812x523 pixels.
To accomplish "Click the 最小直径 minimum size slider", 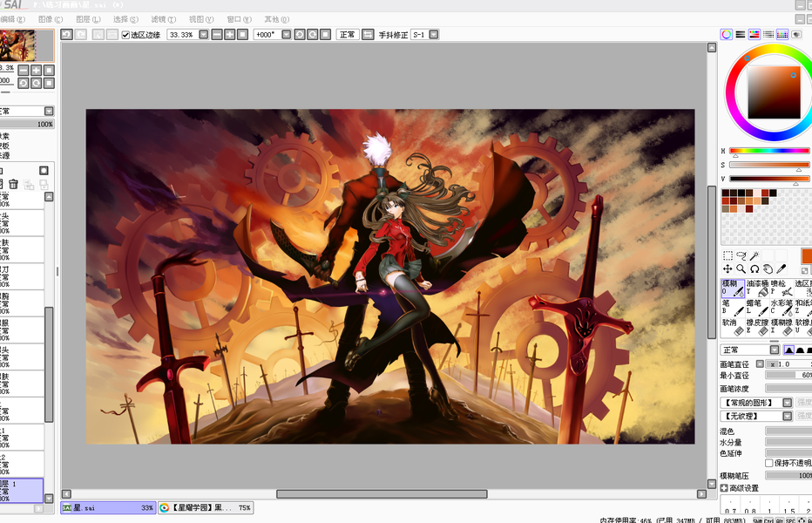I will pyautogui.click(x=788, y=376).
